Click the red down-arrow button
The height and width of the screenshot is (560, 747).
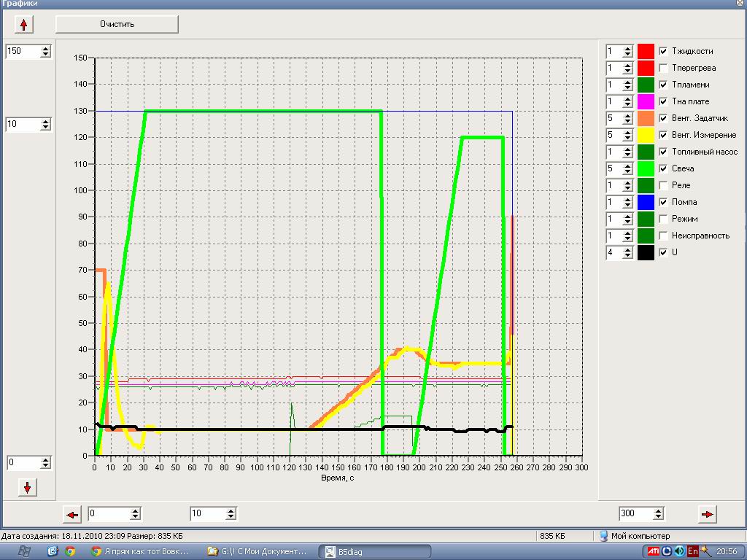[27, 488]
